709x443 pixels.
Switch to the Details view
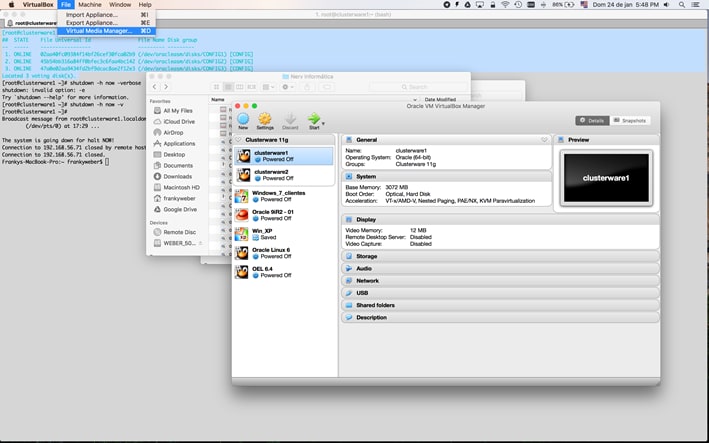pos(592,120)
